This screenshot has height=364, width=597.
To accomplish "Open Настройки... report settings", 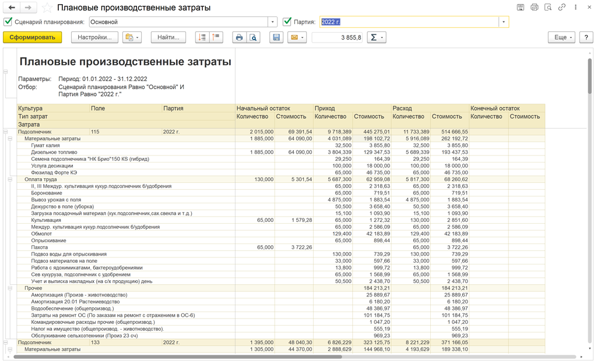I will pyautogui.click(x=94, y=37).
